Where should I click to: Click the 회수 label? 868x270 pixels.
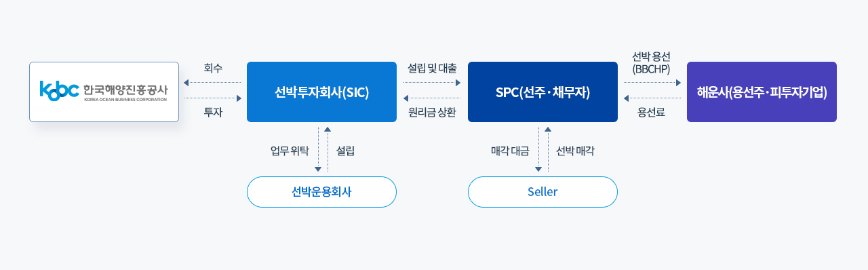(213, 68)
